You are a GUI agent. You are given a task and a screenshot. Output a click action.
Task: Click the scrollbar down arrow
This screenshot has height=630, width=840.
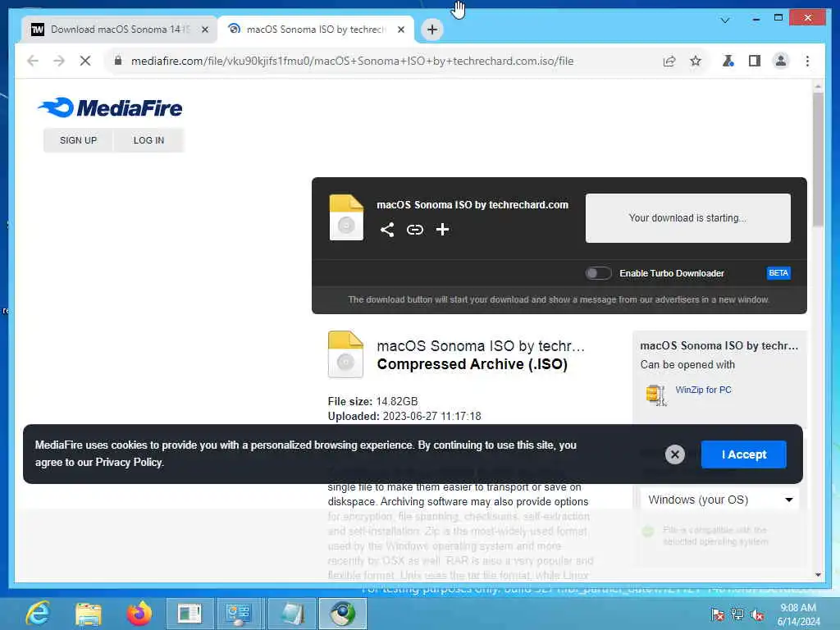click(818, 575)
